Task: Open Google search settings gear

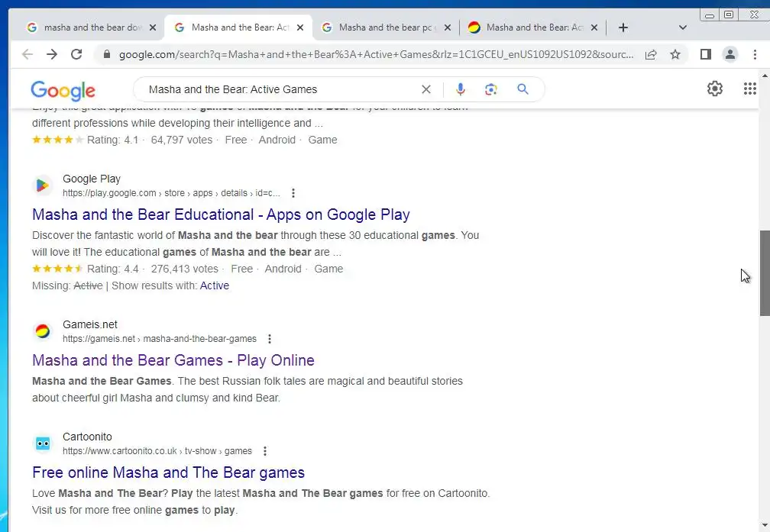Action: click(714, 89)
